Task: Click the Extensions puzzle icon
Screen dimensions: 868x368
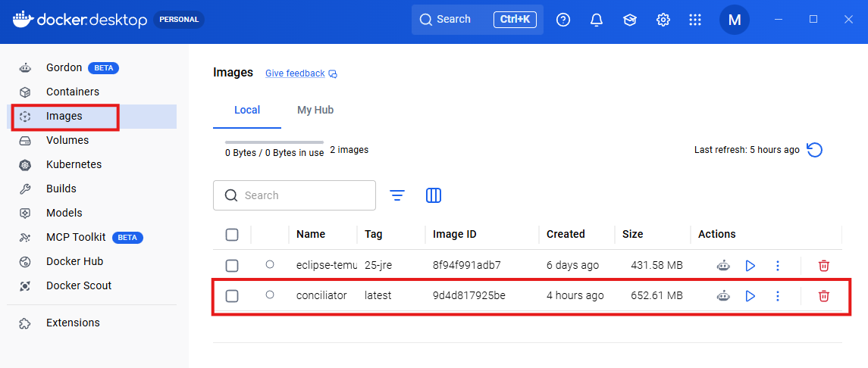Action: 25,323
